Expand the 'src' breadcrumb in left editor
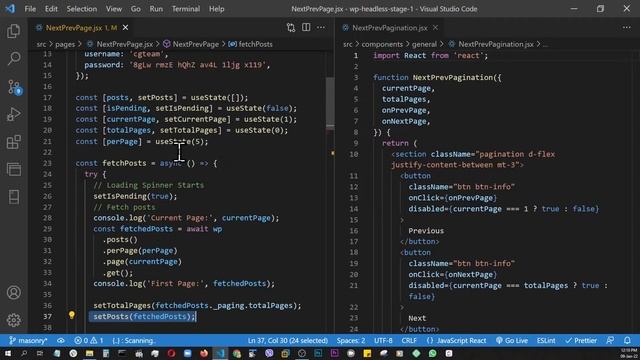Image resolution: width=640 pixels, height=360 pixels. click(41, 44)
